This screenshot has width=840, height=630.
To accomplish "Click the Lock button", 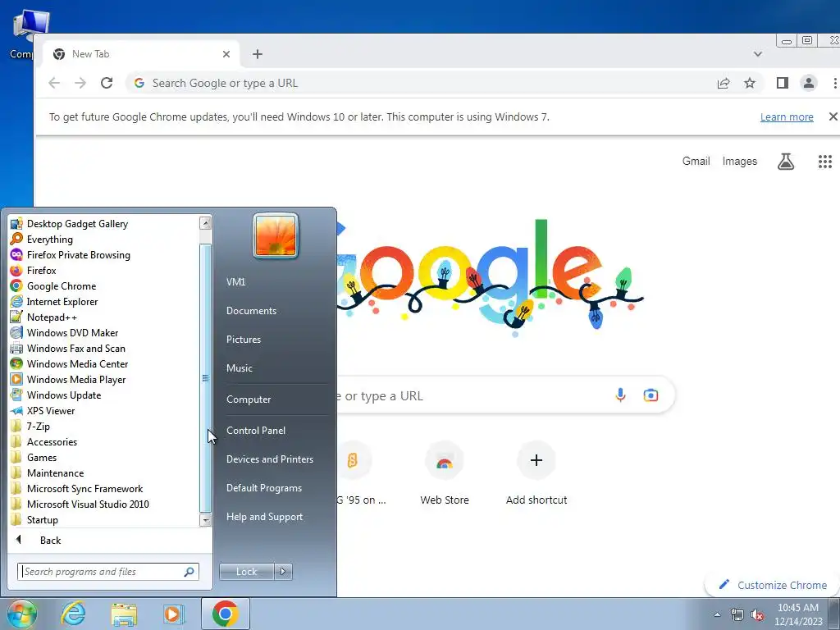I will pos(246,572).
